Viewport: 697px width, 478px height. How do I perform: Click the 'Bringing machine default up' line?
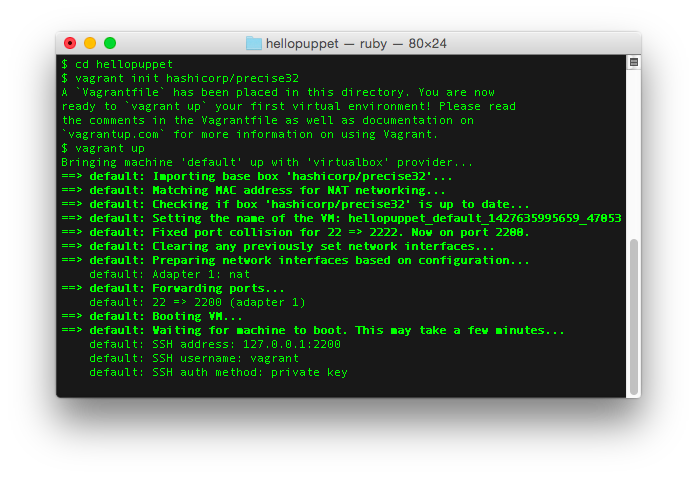pos(267,162)
